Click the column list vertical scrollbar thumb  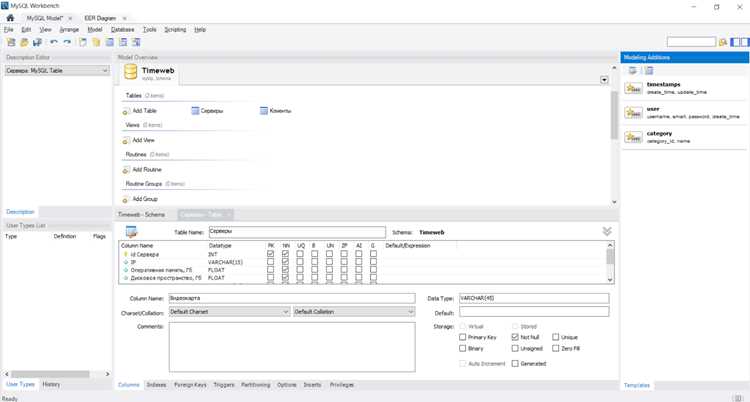[x=610, y=257]
